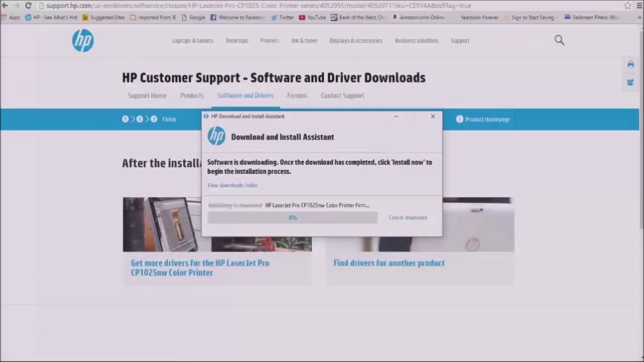The width and height of the screenshot is (644, 362).
Task: Click the download progress bar showing 0%
Action: [x=292, y=218]
